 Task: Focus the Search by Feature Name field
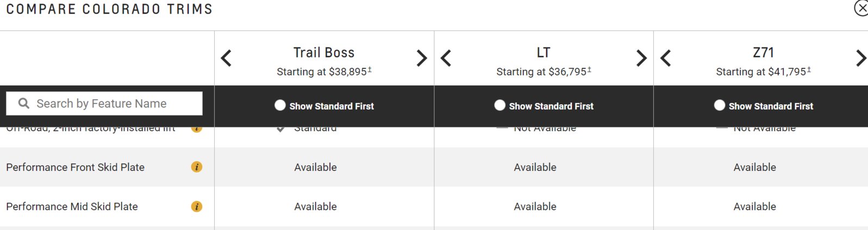tap(104, 103)
